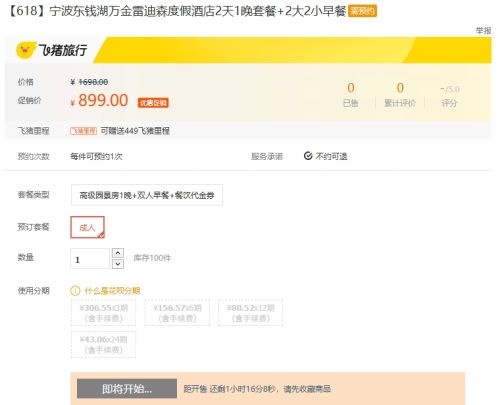Click the text 可赠送449飞猪里程

click(135, 131)
